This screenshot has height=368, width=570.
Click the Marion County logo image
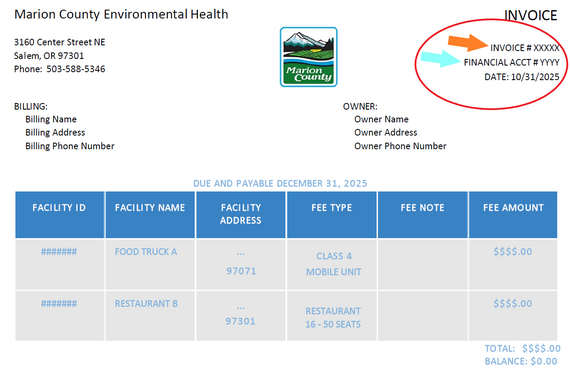coord(308,57)
